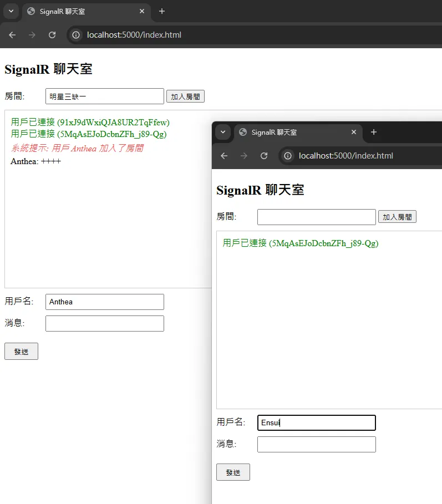
Task: Open tab search chevron in front browser window
Action: pos(223,132)
